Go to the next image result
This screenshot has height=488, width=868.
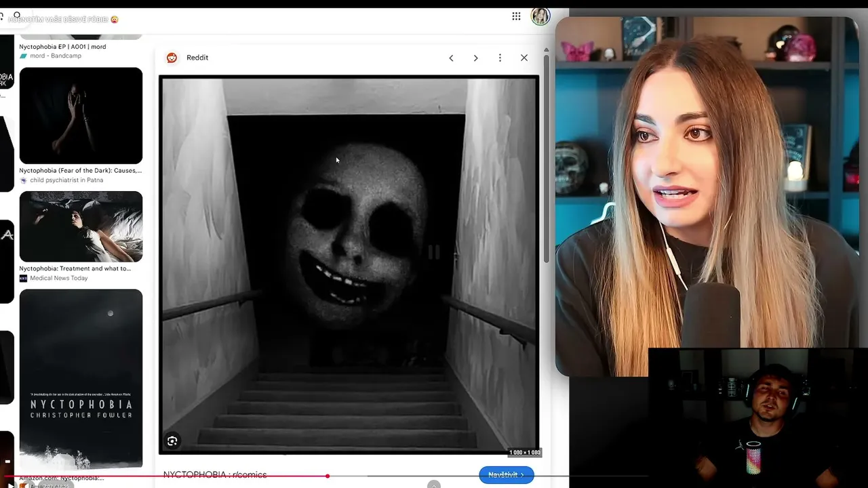[475, 58]
